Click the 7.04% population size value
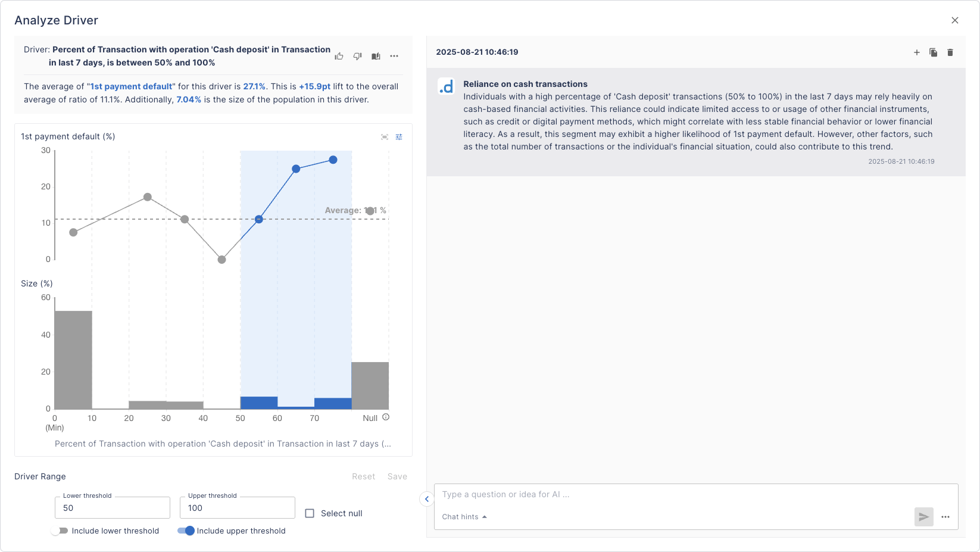Image resolution: width=980 pixels, height=552 pixels. (x=189, y=99)
